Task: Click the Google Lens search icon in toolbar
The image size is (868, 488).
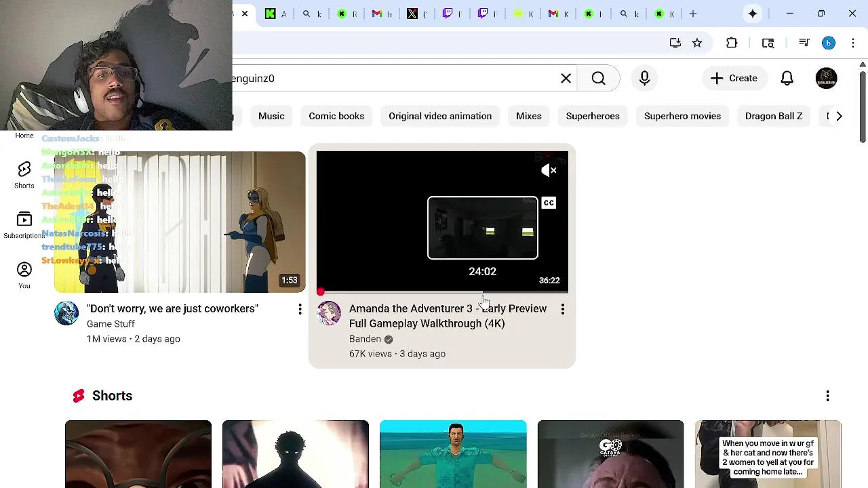Action: pyautogui.click(x=768, y=43)
